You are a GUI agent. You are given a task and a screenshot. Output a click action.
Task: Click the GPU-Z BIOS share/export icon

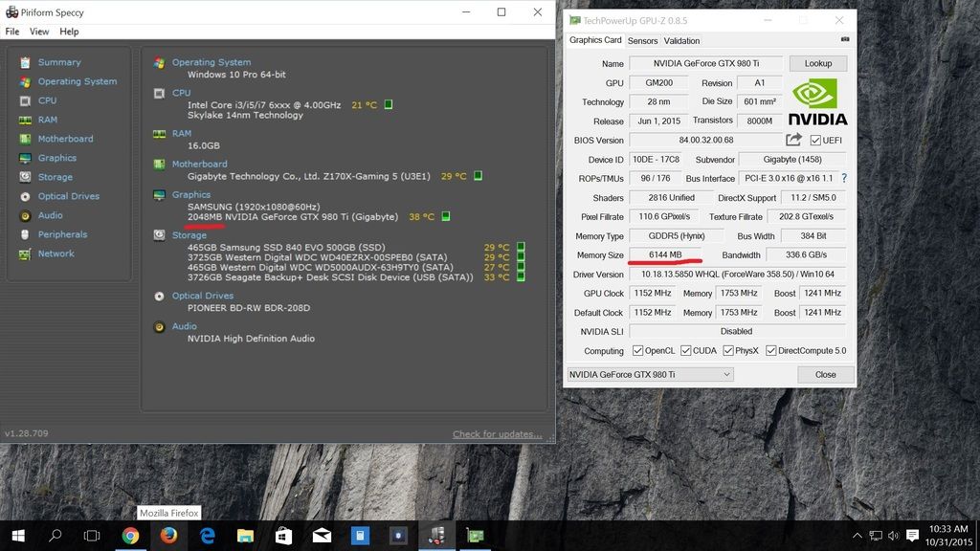tap(793, 140)
